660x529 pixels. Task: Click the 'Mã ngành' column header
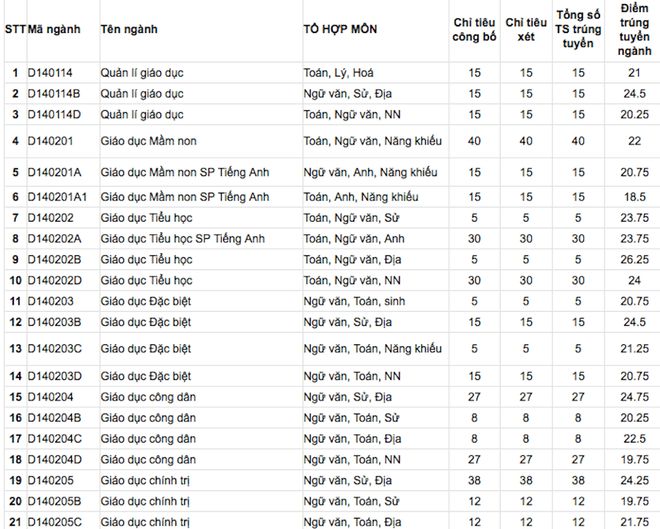click(56, 29)
